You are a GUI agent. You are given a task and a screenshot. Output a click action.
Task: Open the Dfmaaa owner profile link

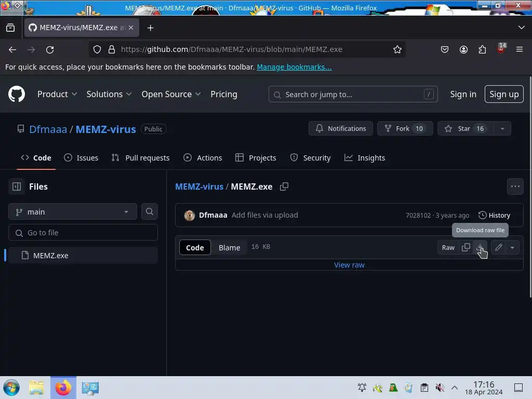pyautogui.click(x=48, y=129)
